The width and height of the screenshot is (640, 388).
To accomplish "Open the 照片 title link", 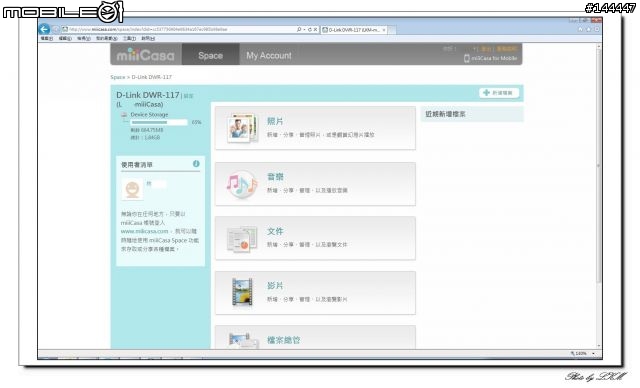I will (275, 122).
